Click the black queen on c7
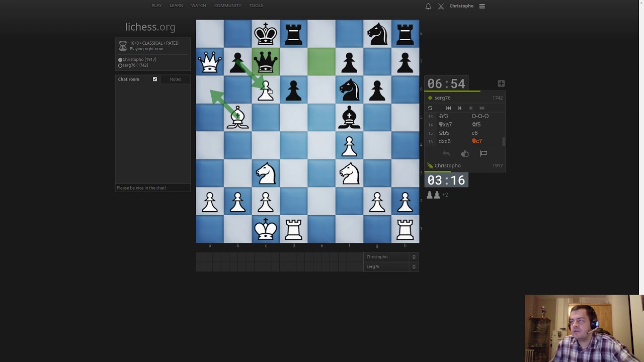Viewport: 644px width, 362px height. [x=266, y=62]
